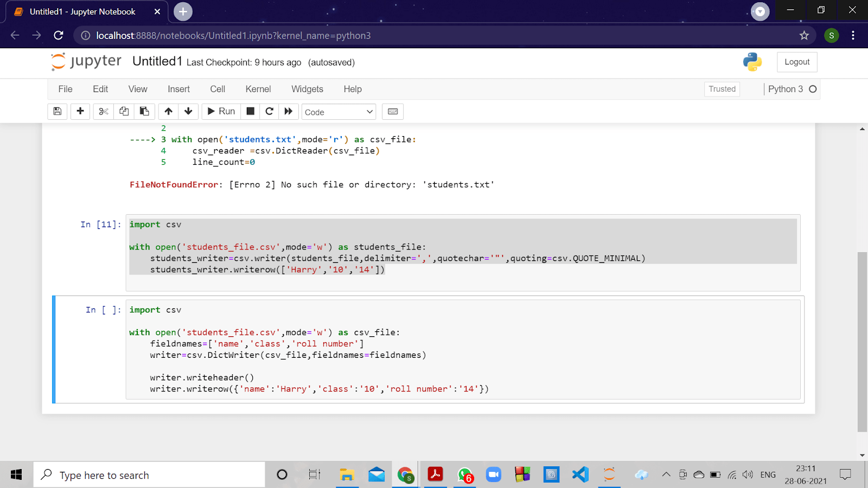
Task: Click the Trusted notebook indicator
Action: pos(722,89)
